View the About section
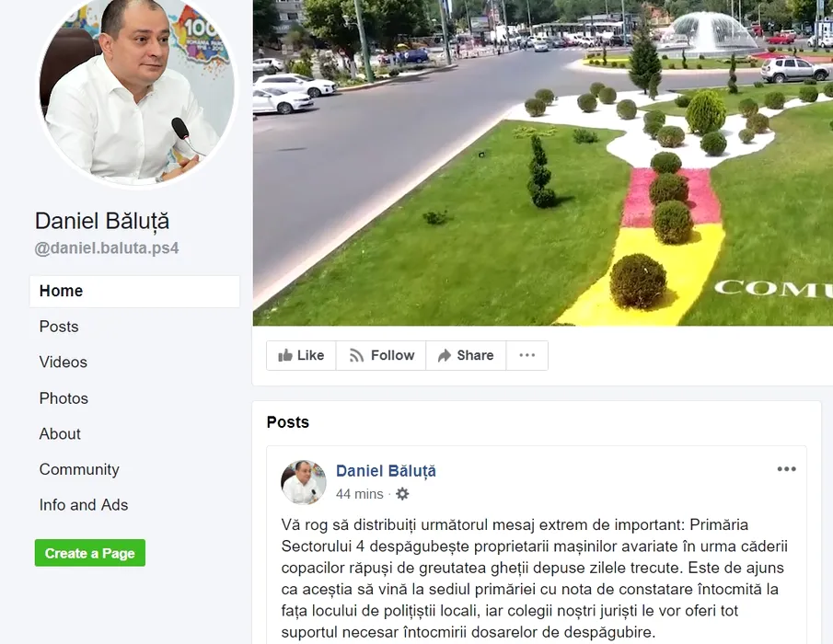The height and width of the screenshot is (644, 833). (60, 433)
